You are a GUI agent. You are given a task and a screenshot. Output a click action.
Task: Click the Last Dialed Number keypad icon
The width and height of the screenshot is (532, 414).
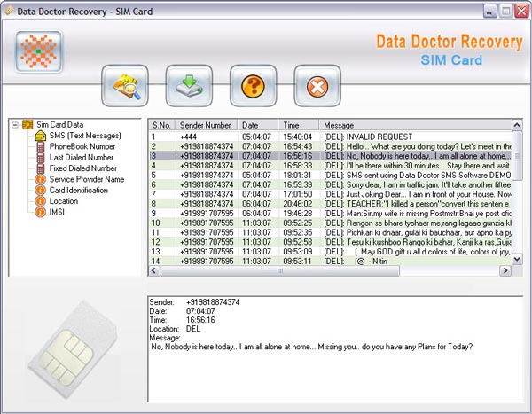[x=41, y=158]
